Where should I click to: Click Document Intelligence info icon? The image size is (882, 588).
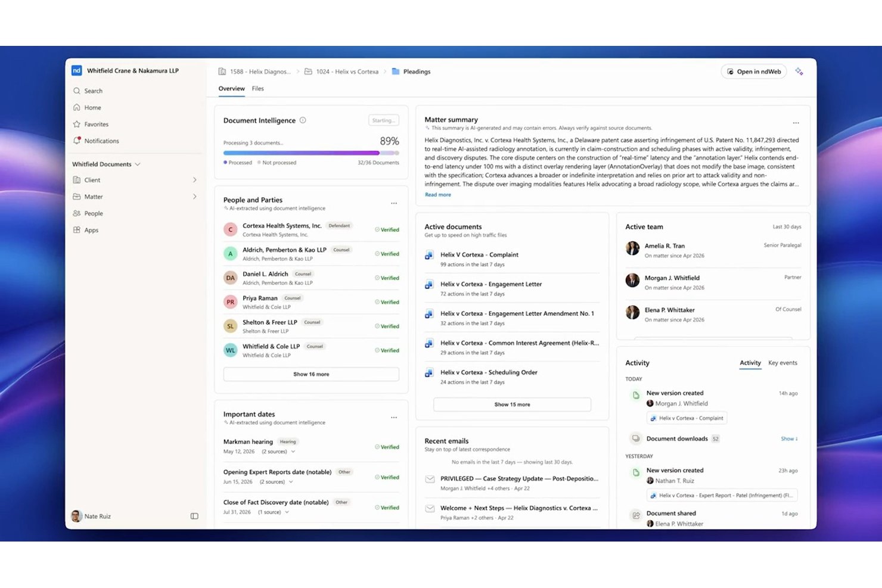pyautogui.click(x=303, y=120)
